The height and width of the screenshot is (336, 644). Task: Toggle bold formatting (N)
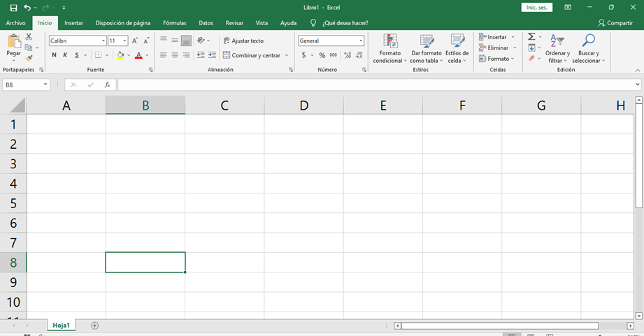54,55
